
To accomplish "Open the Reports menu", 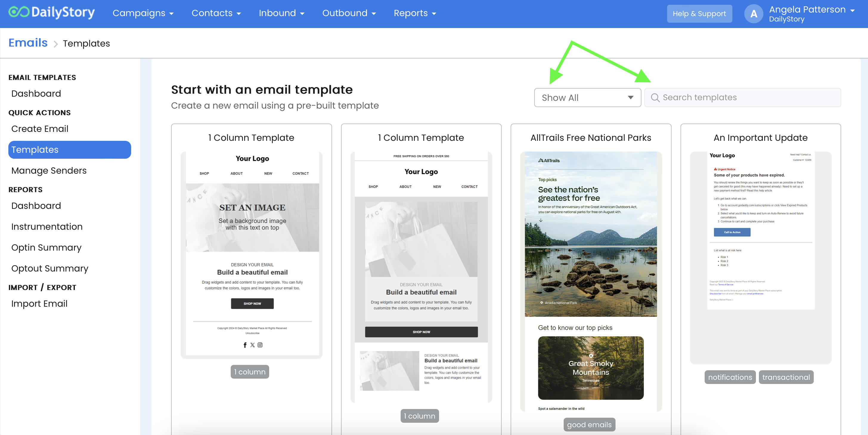I will point(415,13).
